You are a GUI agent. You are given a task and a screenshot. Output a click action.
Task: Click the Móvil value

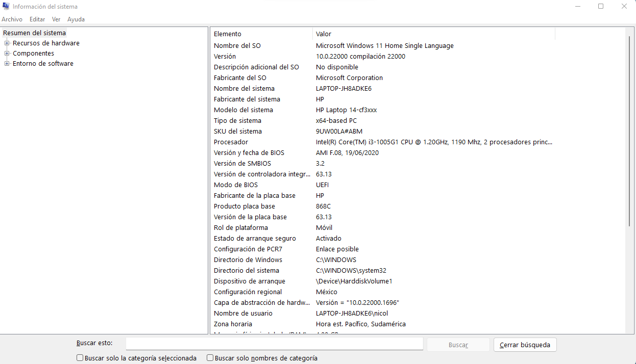point(324,228)
